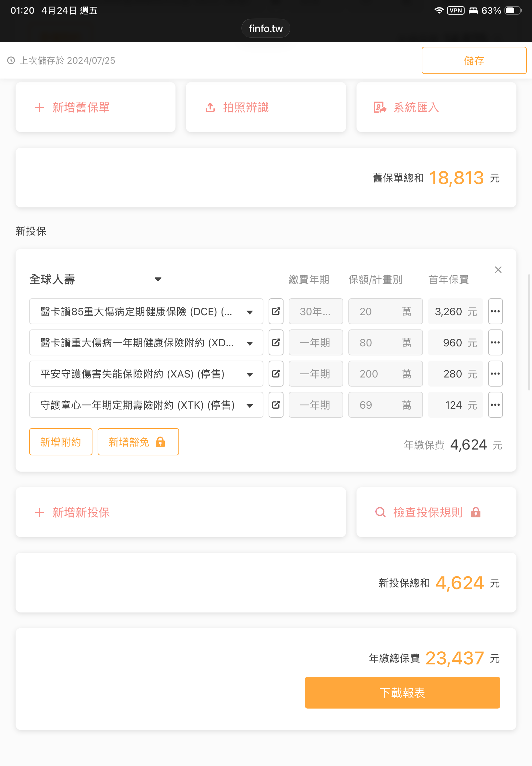The image size is (532, 766).
Task: Click the locked 新增豁免 button
Action: 138,441
